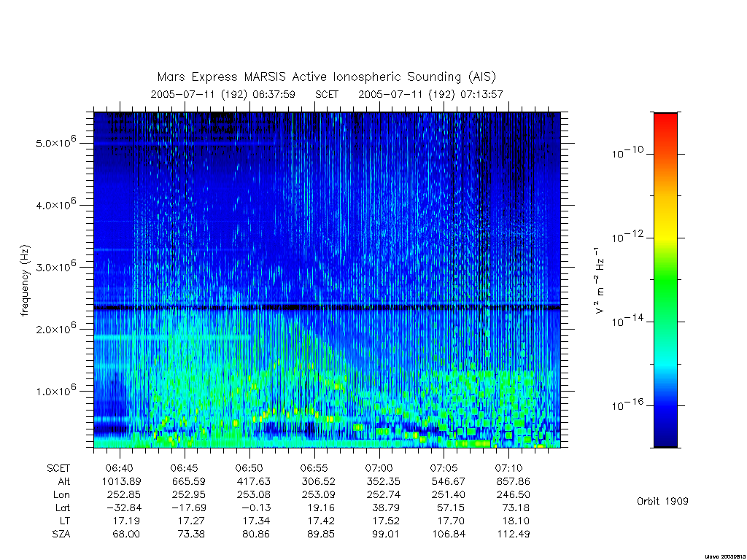The height and width of the screenshot is (560, 747).
Task: Click the 06:40 SCET time label
Action: (x=120, y=468)
